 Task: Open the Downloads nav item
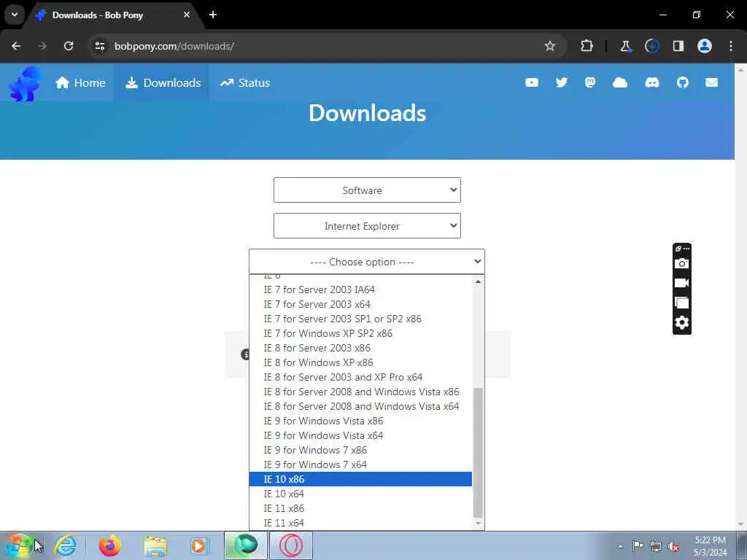(163, 83)
